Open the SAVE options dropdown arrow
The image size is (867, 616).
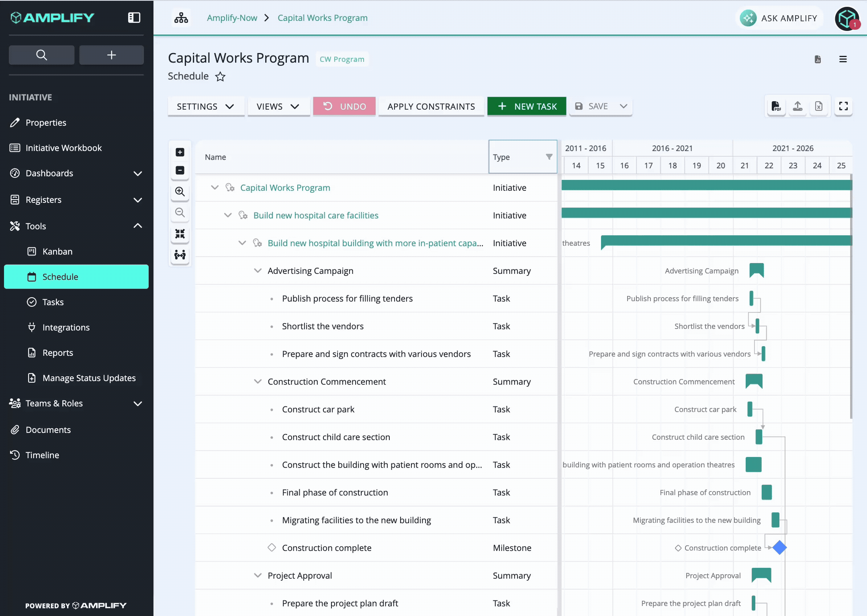(624, 106)
